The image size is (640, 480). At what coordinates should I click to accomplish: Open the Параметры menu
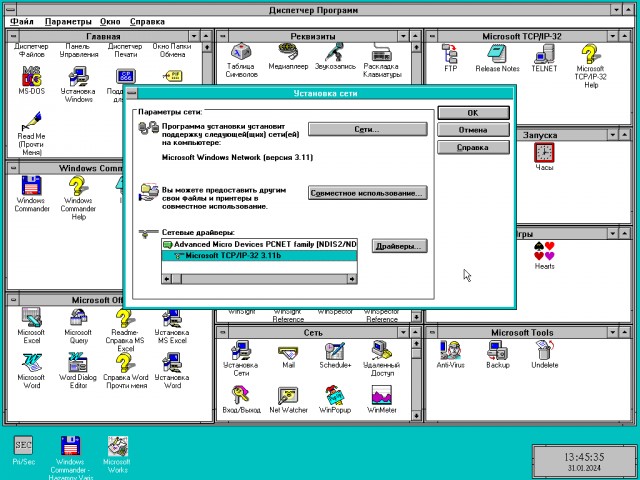pos(68,22)
